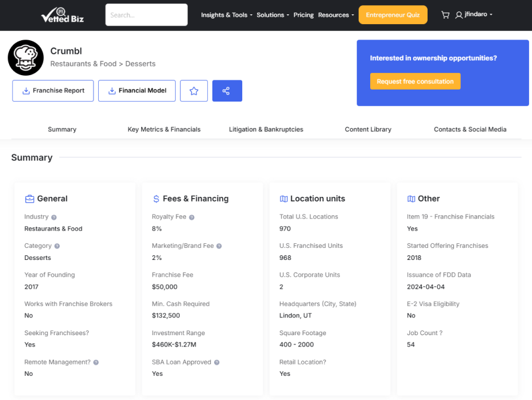Click the Crumbl chef logo image
The image size is (532, 400).
26,58
